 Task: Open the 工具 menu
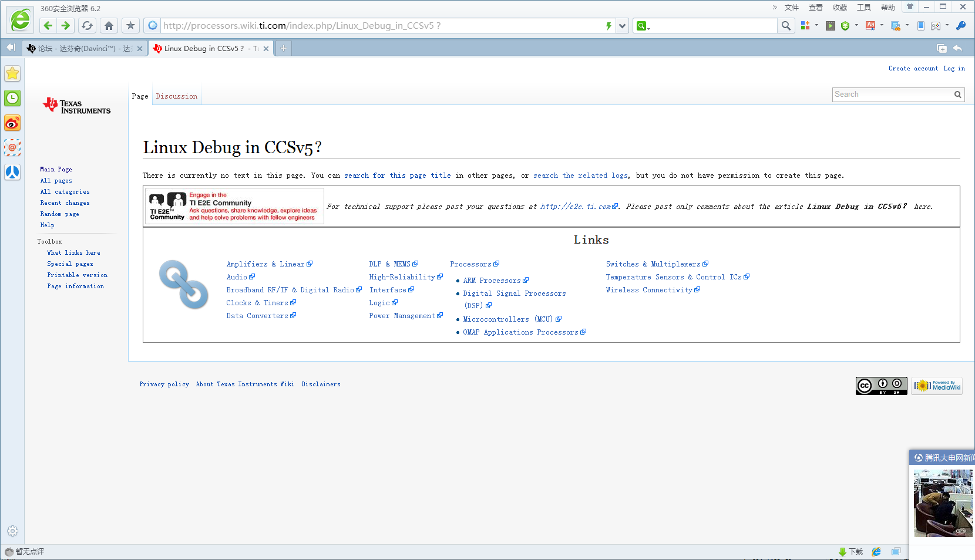(x=864, y=8)
